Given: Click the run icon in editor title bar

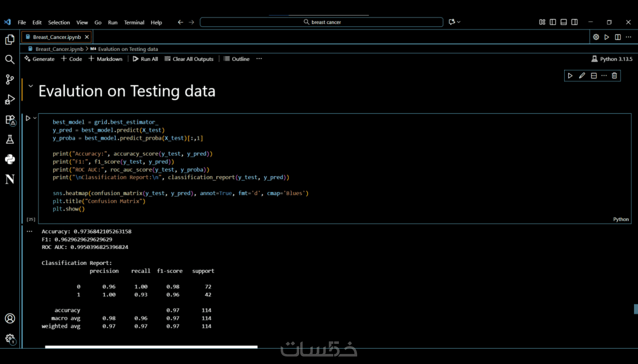Looking at the screenshot, I should point(607,37).
